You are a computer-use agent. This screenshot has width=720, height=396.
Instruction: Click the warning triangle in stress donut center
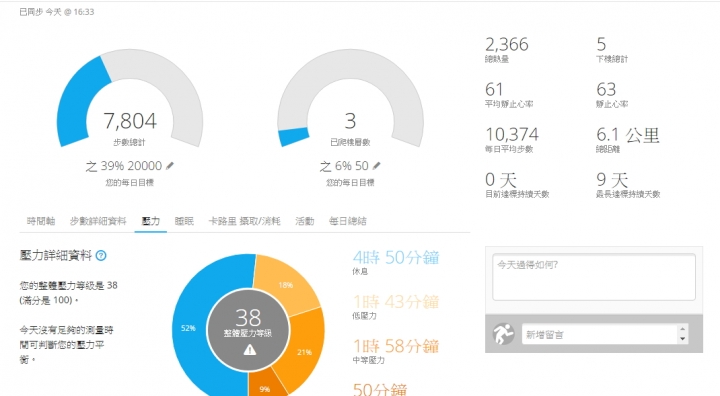point(249,351)
